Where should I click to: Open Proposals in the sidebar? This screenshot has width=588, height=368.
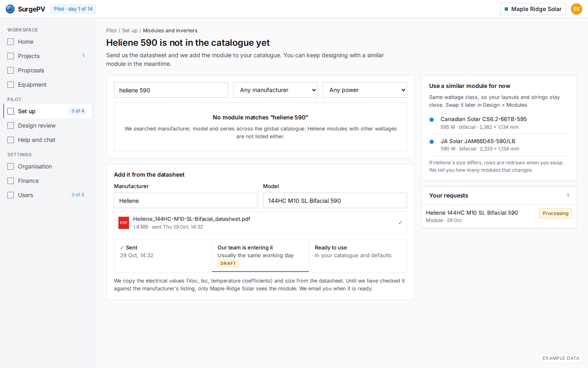click(47, 70)
